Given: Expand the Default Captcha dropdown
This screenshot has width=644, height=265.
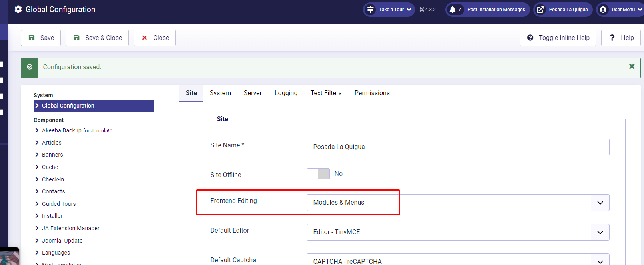Looking at the screenshot, I should 457,260.
